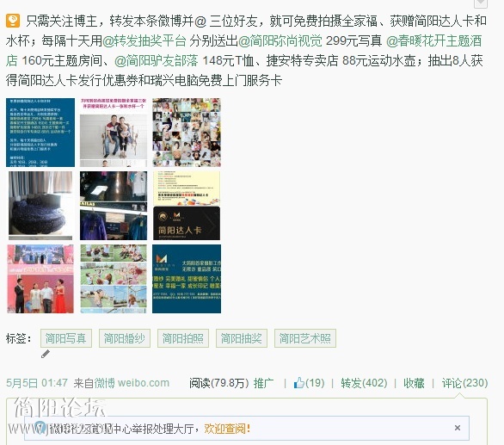Click the orange lightbulb icon before the post
This screenshot has width=504, height=445.
(x=13, y=21)
